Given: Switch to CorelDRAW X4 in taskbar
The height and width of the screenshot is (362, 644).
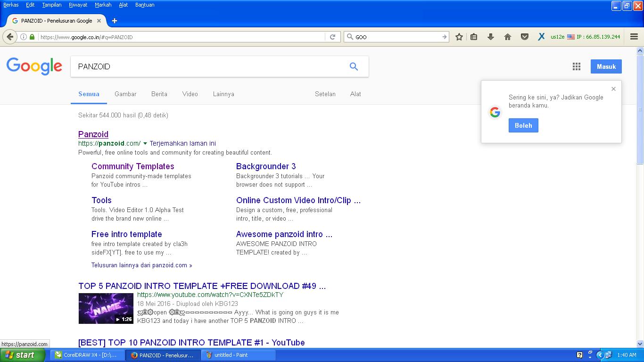Looking at the screenshot, I should pos(88,355).
